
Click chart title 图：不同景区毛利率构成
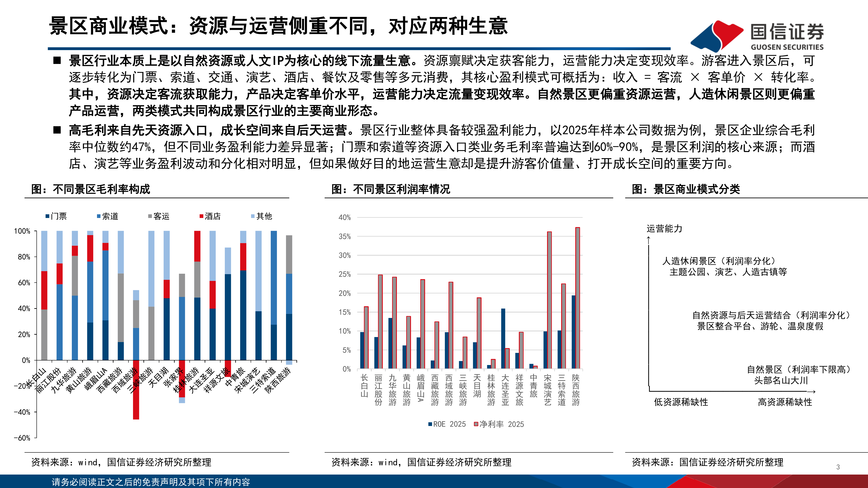[91, 189]
